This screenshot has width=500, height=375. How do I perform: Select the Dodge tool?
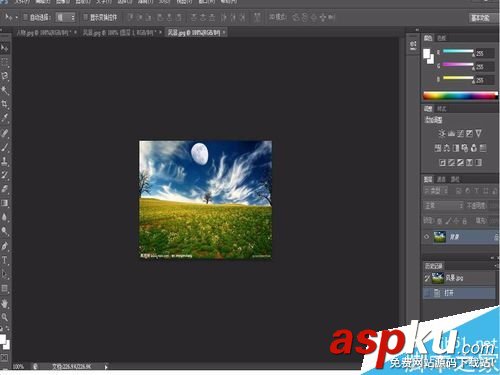tap(4, 231)
